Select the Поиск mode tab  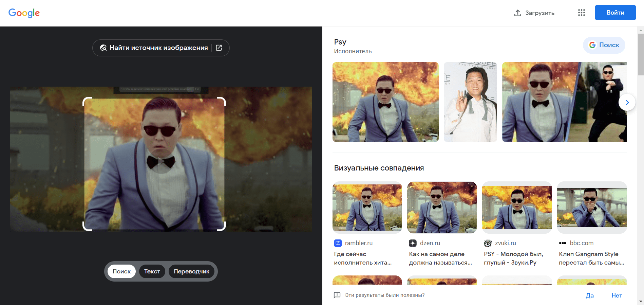coord(121,271)
